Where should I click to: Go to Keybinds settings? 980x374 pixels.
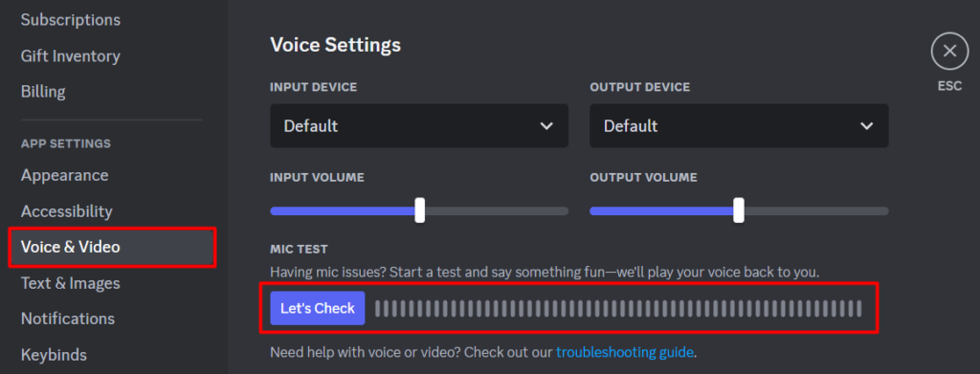pyautogui.click(x=54, y=355)
